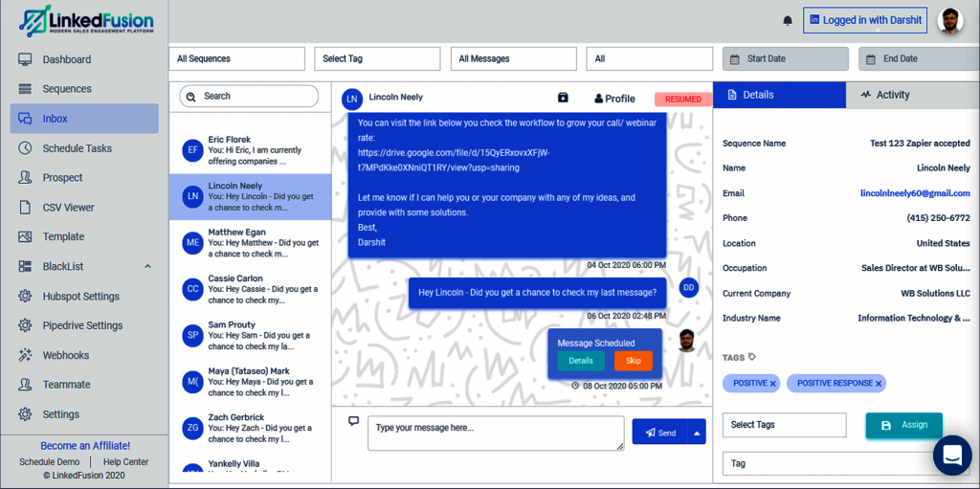Click the lincolnlneely60@gmail.com email
Screen dimensions: 980x489
915,193
